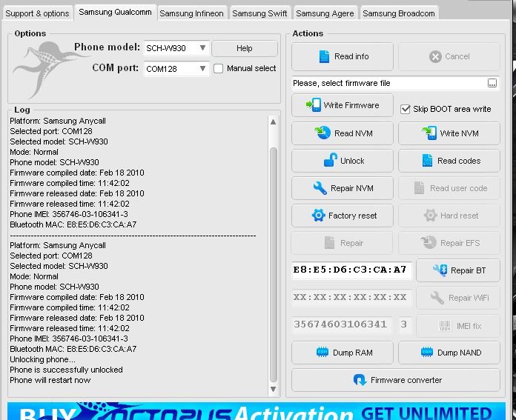Open the Phone model dropdown

[176, 48]
